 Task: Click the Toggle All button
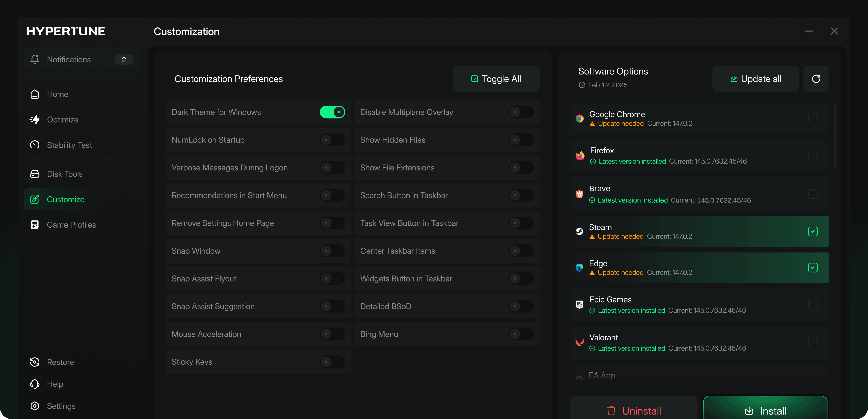click(496, 79)
